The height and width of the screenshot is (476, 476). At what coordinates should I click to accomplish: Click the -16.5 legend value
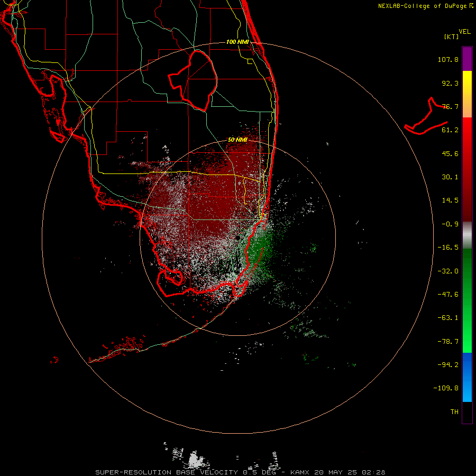pos(448,248)
